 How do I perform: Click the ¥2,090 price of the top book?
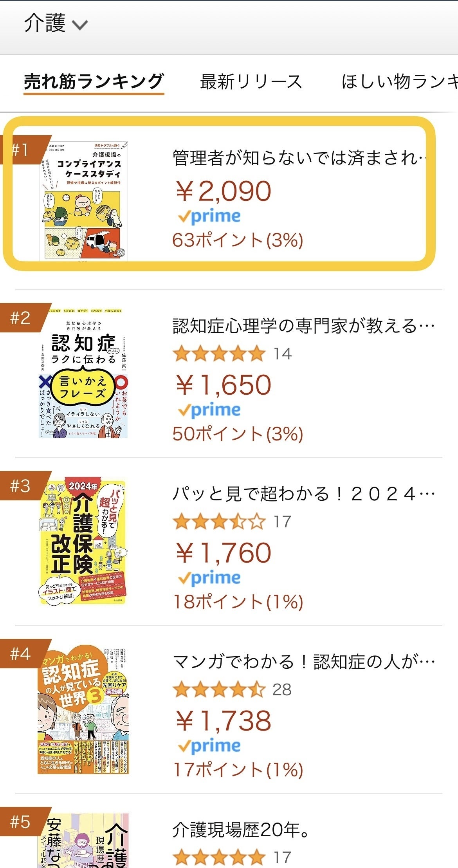tap(223, 191)
